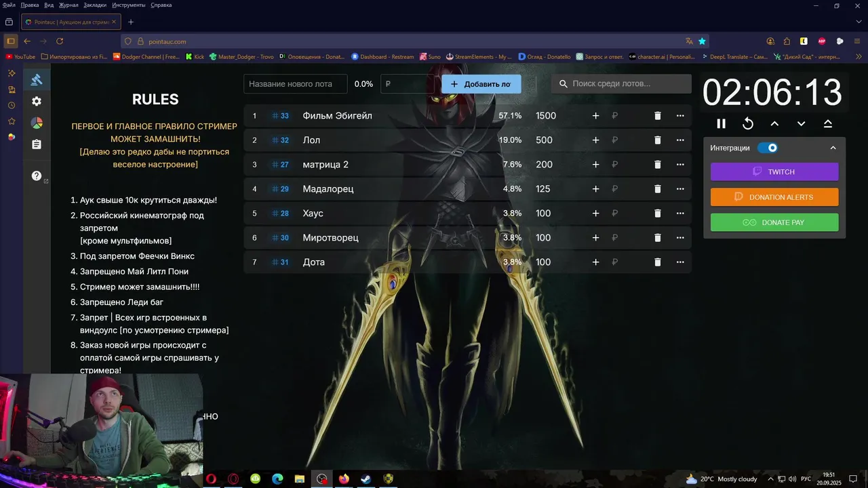Screen dimensions: 868x488
Task: Add amount plus for Фильм Эбигейл
Action: pyautogui.click(x=595, y=116)
